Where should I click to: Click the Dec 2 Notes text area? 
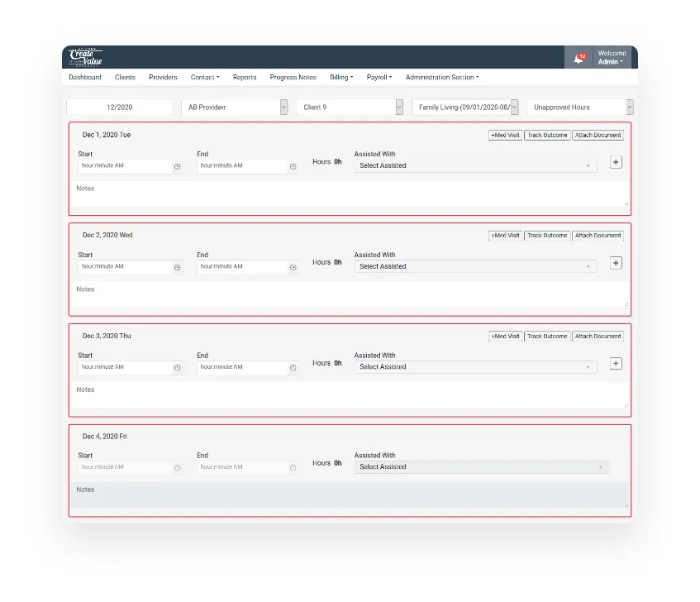(x=350, y=294)
